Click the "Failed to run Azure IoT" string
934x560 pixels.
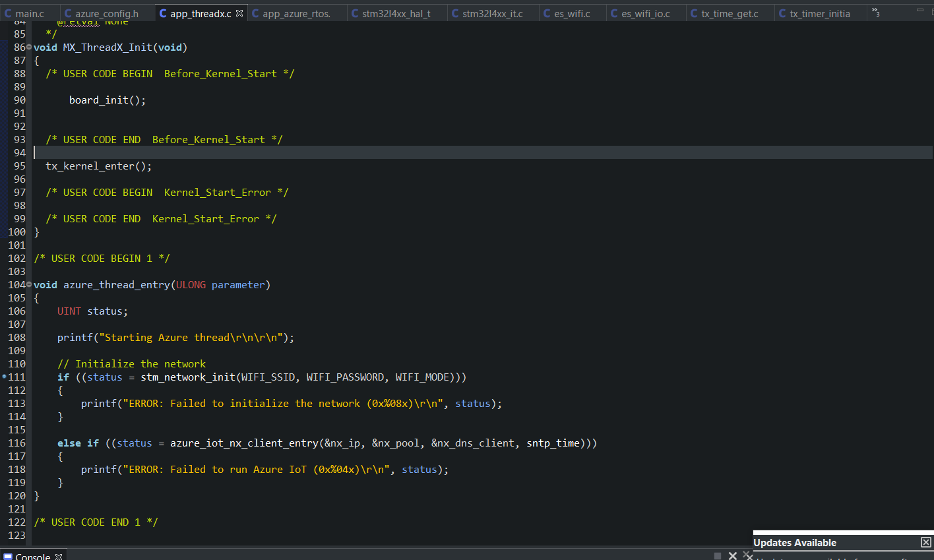click(257, 470)
